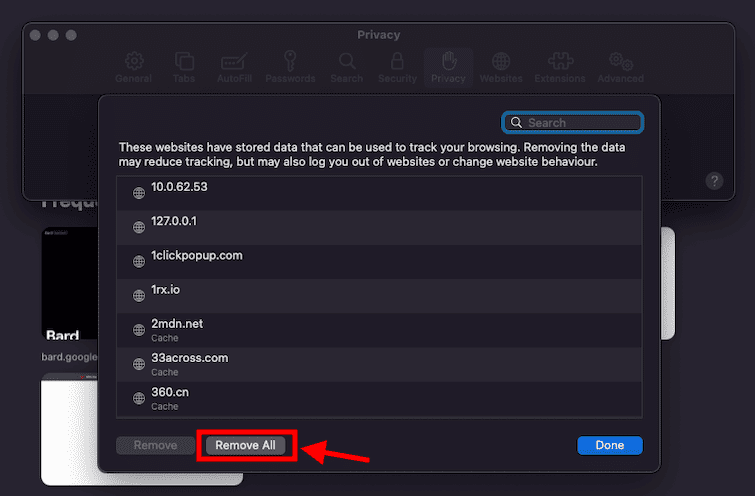Open the Extensions preferences pane
The image size is (755, 496).
click(559, 67)
